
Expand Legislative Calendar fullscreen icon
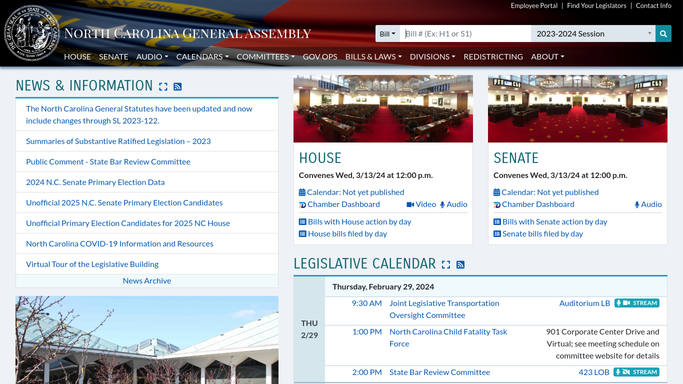tap(446, 265)
